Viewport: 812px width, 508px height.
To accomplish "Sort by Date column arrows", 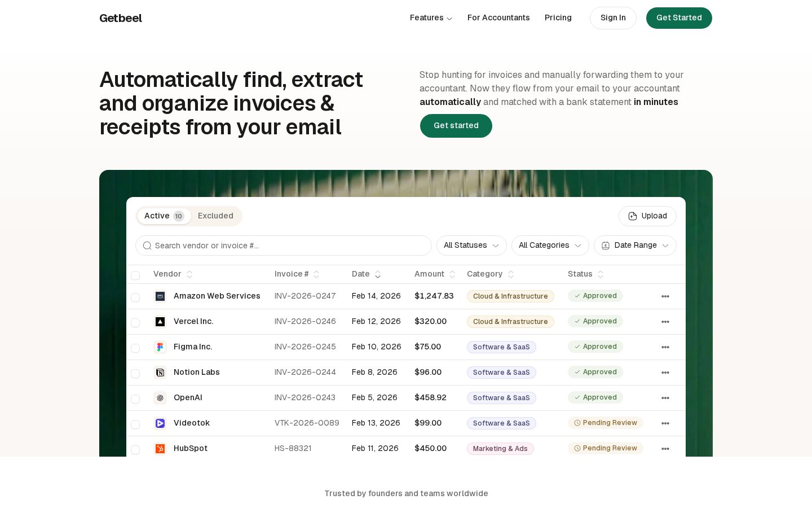I will (x=378, y=274).
